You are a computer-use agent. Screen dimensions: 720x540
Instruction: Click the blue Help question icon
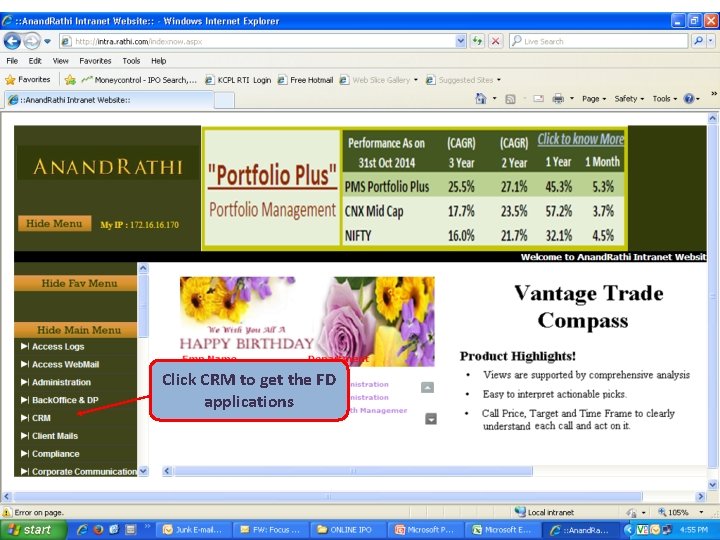(689, 99)
